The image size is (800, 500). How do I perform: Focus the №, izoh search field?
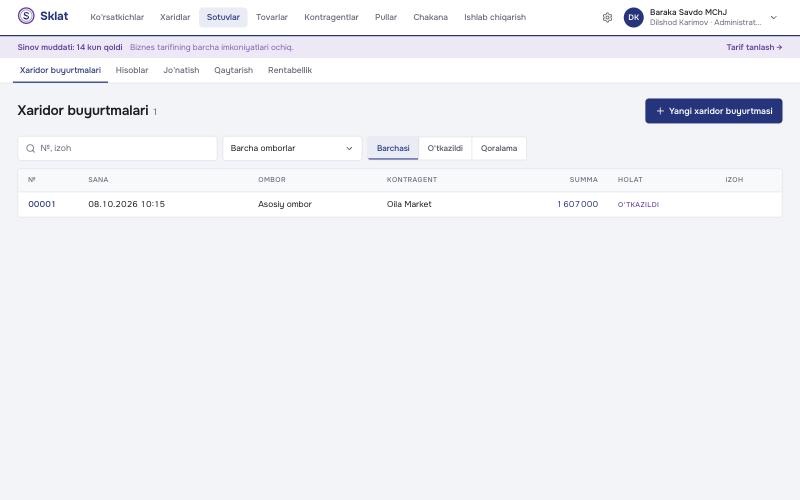pos(117,148)
